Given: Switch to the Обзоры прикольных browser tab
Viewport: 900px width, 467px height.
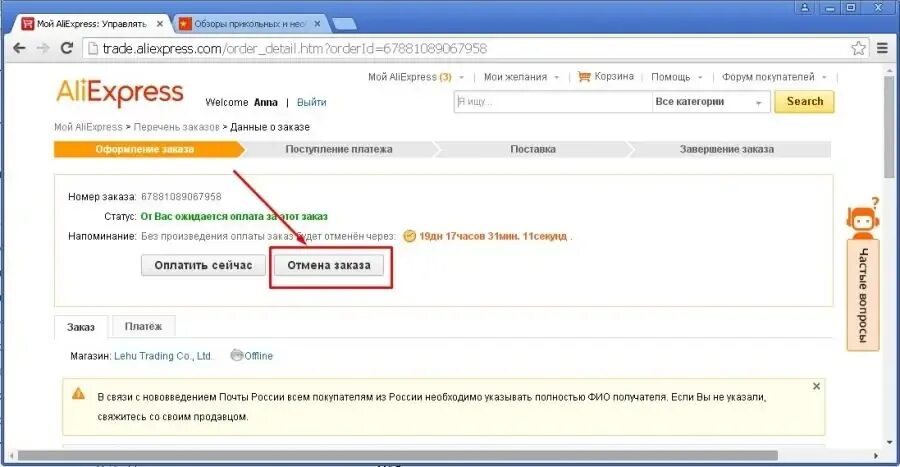Looking at the screenshot, I should [x=250, y=24].
